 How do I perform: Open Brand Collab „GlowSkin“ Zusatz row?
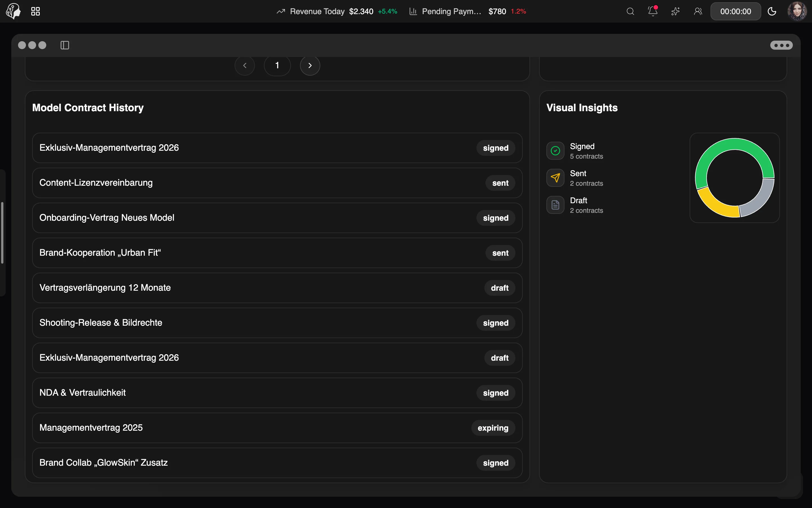277,463
